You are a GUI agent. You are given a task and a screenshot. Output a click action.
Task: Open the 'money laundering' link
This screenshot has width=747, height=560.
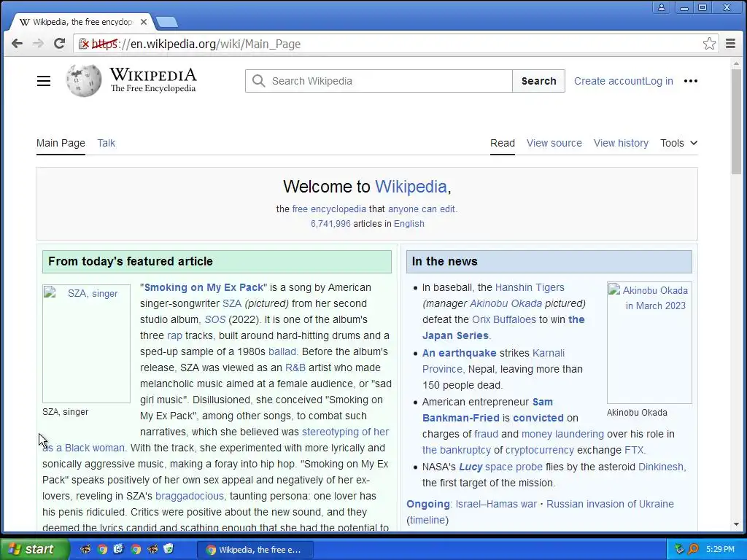562,435
